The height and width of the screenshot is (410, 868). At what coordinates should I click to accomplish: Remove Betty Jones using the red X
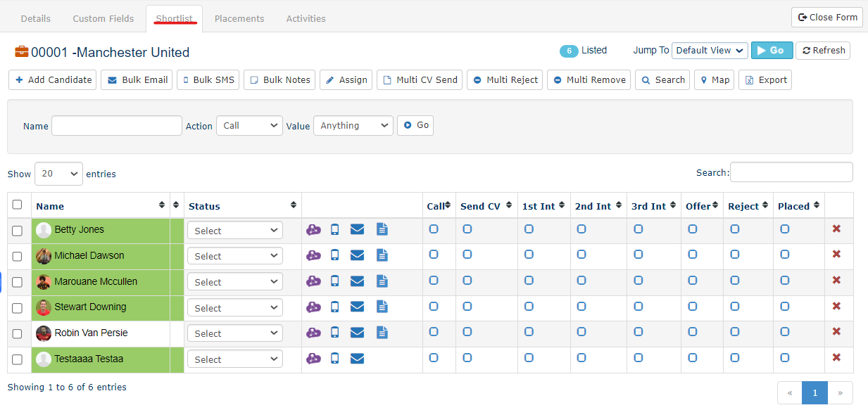tap(836, 229)
